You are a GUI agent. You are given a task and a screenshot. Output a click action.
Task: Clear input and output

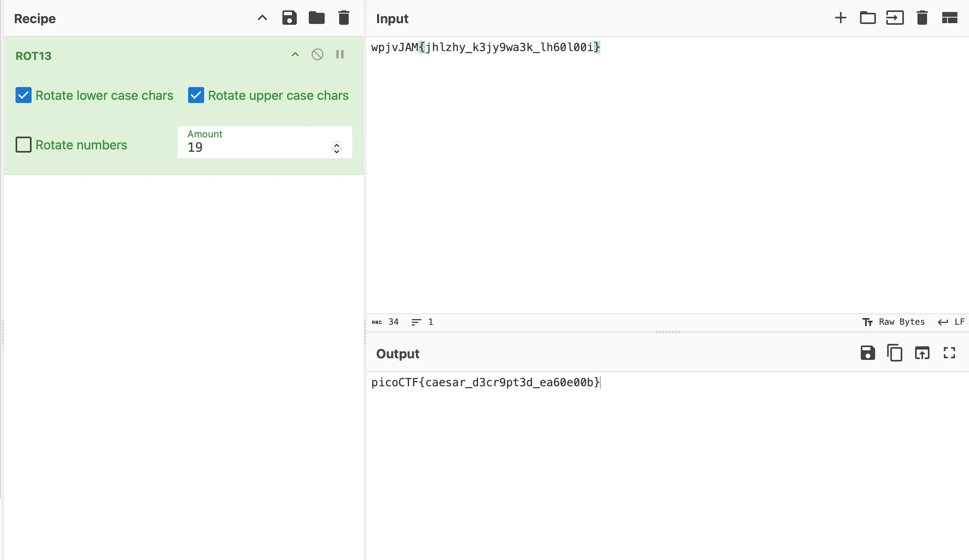(x=922, y=18)
